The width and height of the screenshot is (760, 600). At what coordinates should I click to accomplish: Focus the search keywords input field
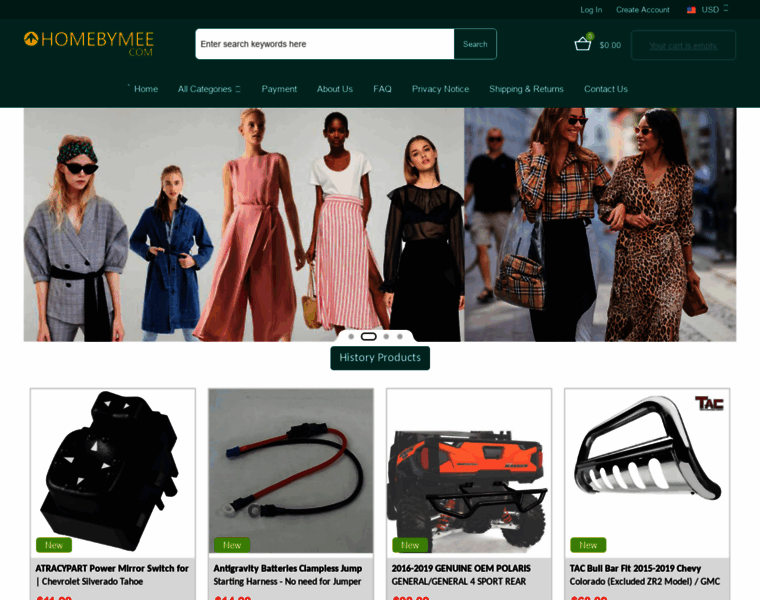325,44
